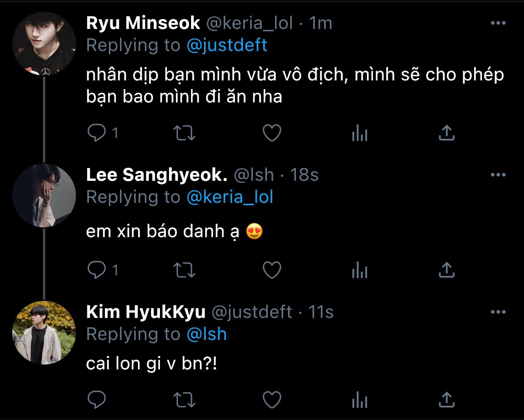
Task: Like Kim HyukKyu's tweet
Action: coord(272,399)
